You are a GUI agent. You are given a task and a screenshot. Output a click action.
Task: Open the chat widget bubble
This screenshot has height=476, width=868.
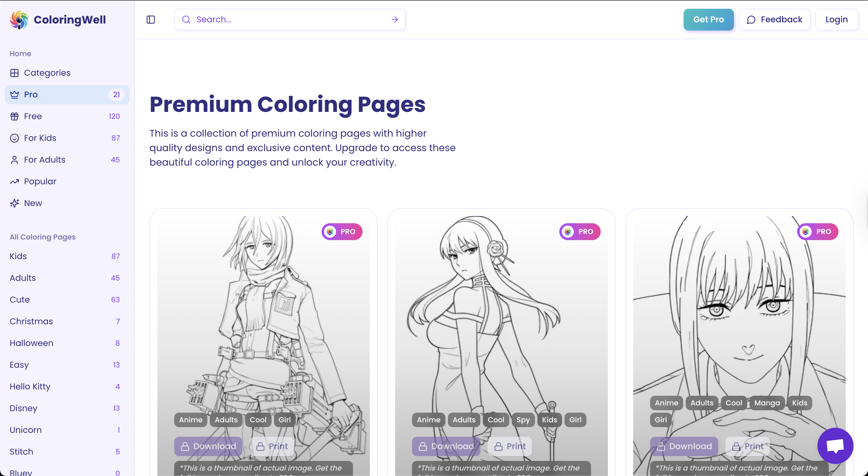[x=835, y=446]
